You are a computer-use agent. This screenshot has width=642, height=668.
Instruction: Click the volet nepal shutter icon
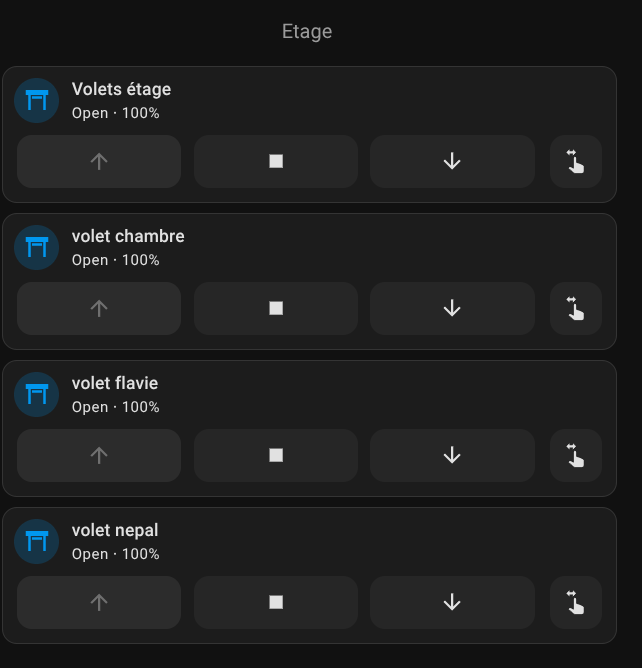pos(37,541)
